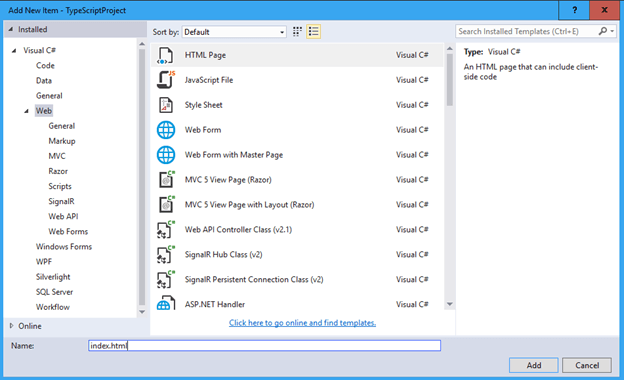The image size is (624, 380).
Task: Select the Web API category
Action: (63, 217)
